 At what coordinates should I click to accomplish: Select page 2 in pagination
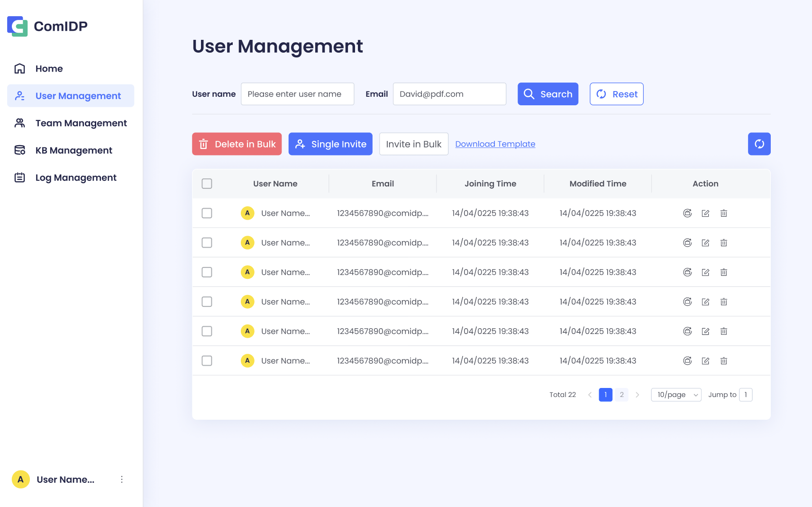(x=621, y=395)
